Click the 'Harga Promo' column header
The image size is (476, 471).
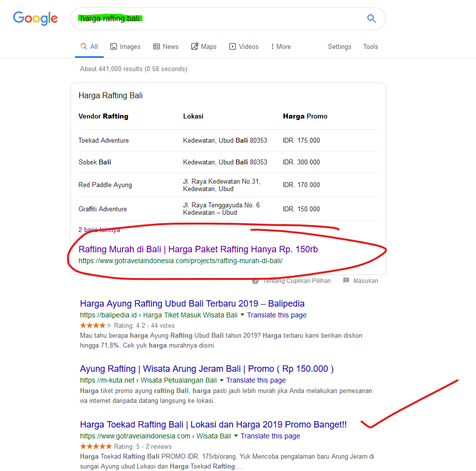[x=305, y=116]
